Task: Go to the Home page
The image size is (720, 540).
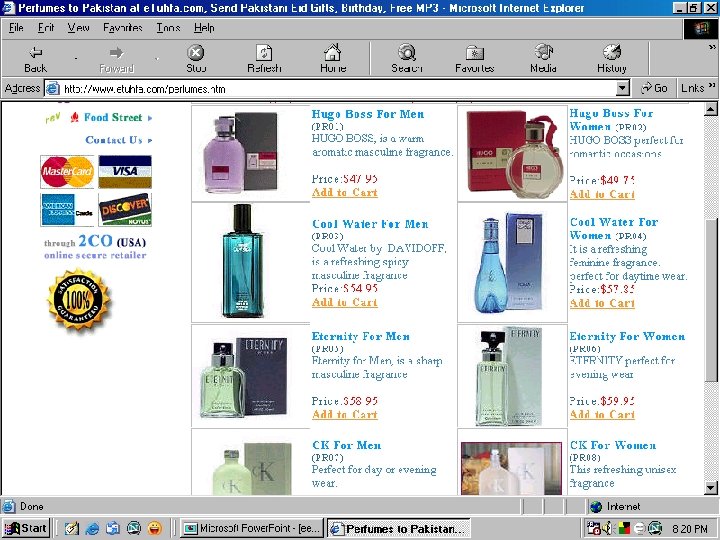Action: click(333, 59)
